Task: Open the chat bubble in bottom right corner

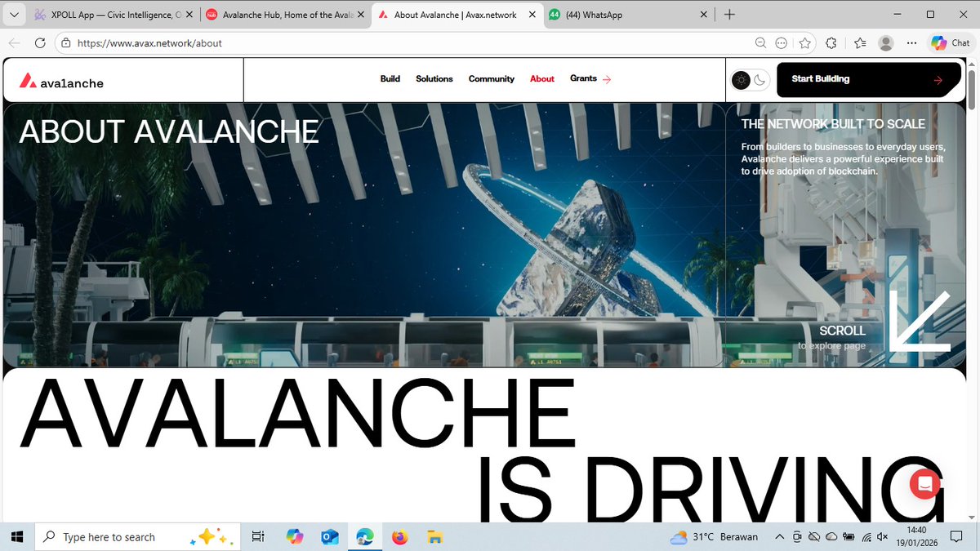Action: 924,483
